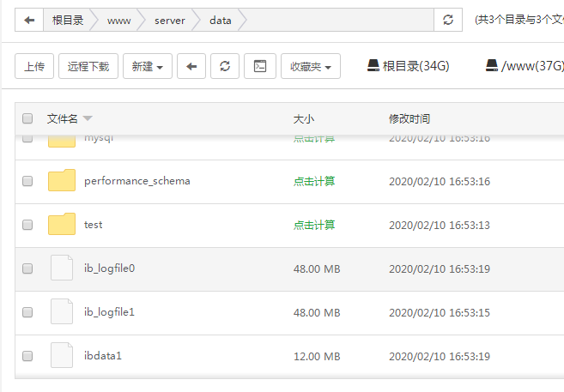Viewport: 564px width, 392px height.
Task: Navigate to www in breadcrumb path
Action: click(119, 21)
